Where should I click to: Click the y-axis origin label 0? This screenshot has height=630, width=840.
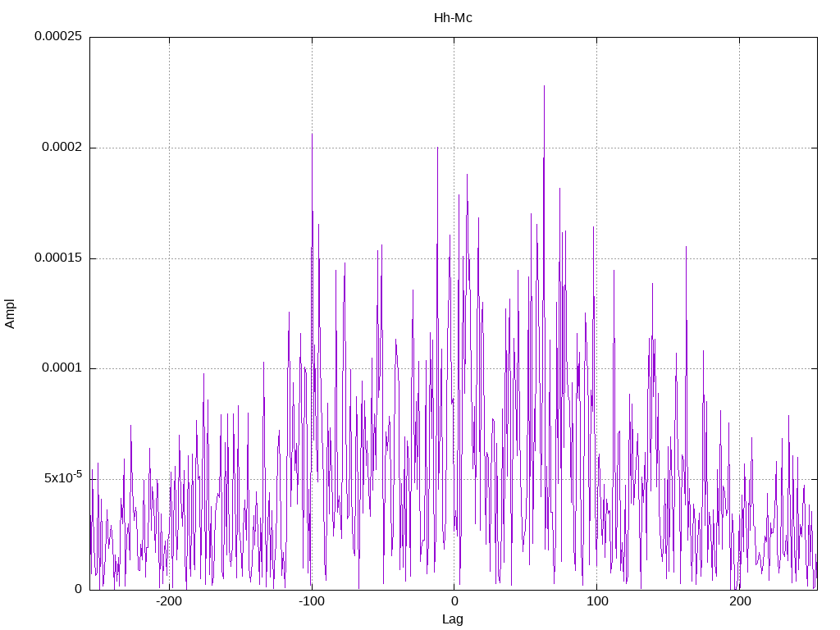tap(79, 589)
